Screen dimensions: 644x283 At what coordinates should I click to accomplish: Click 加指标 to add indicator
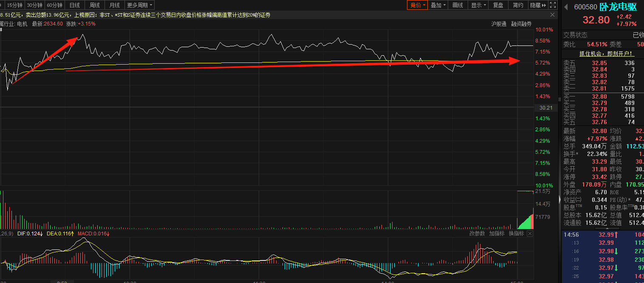tap(497, 234)
